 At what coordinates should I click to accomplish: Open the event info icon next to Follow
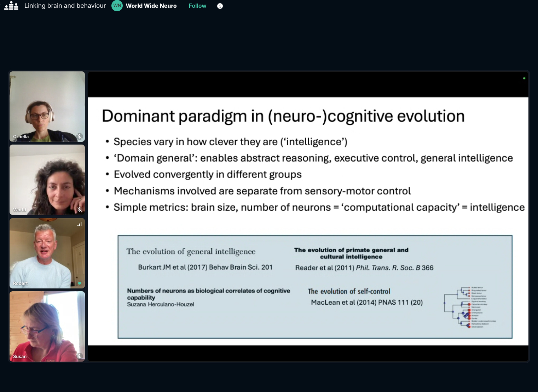220,6
